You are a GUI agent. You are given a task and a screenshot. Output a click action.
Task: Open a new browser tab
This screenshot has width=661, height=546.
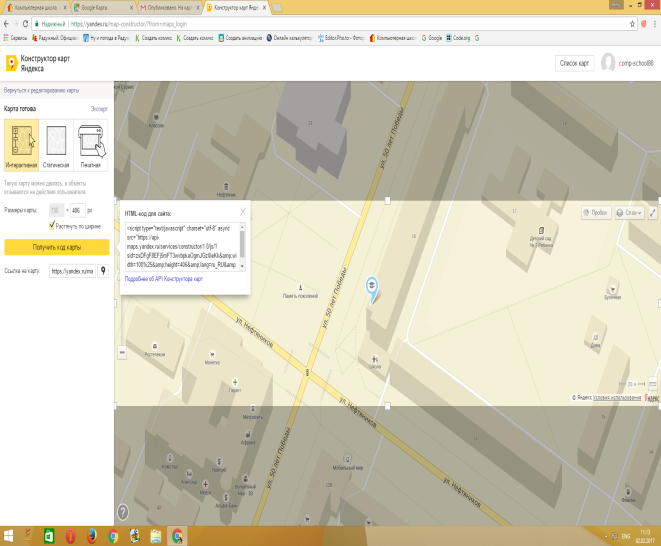click(x=277, y=8)
